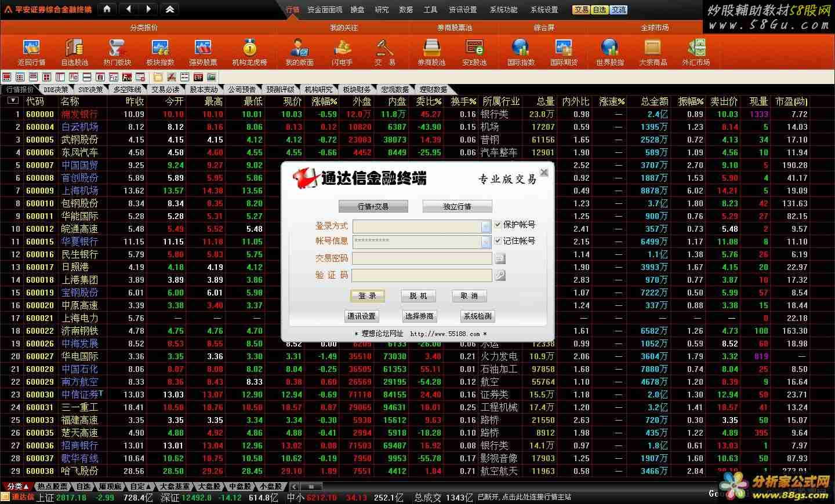This screenshot has width=835, height=504.
Task: Click the 登录 button
Action: [367, 296]
